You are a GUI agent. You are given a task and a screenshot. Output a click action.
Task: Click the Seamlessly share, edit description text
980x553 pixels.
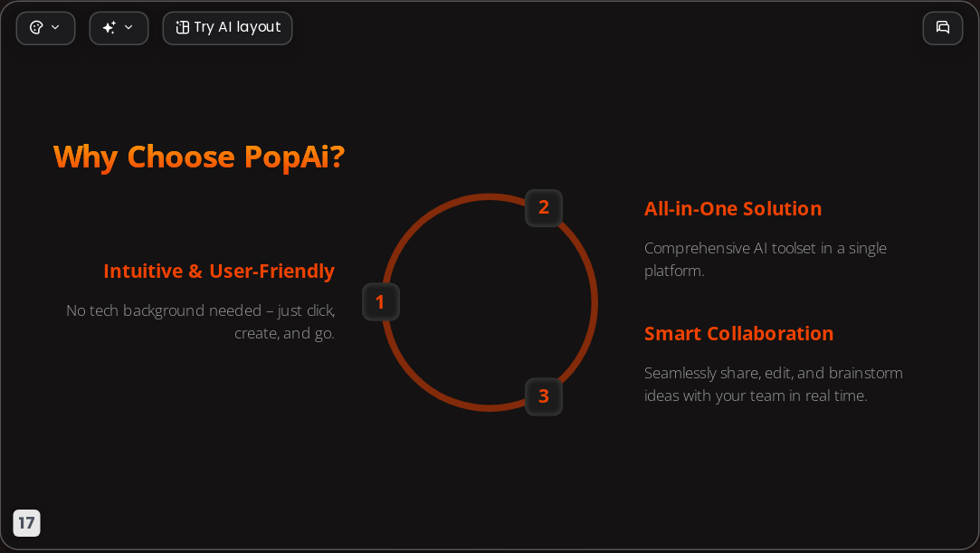(x=773, y=385)
